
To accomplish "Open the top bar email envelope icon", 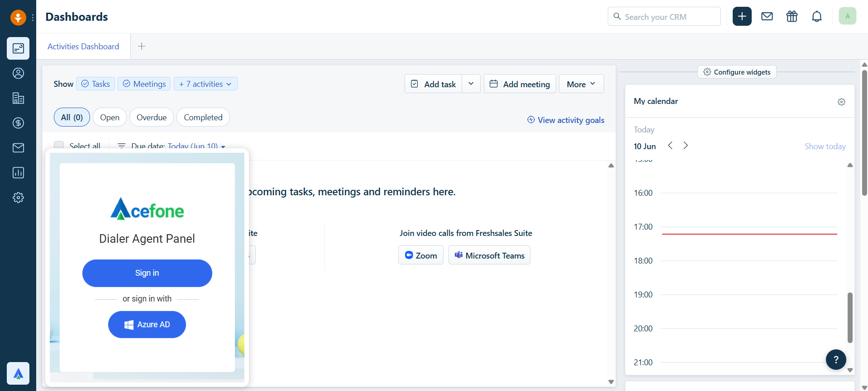I will pos(767,17).
